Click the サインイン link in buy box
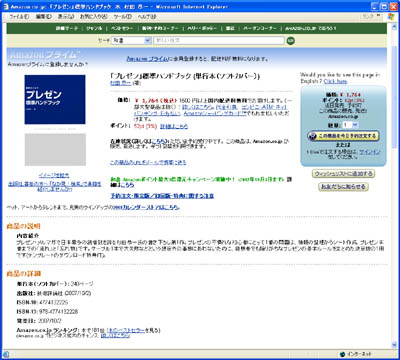 click(370, 152)
